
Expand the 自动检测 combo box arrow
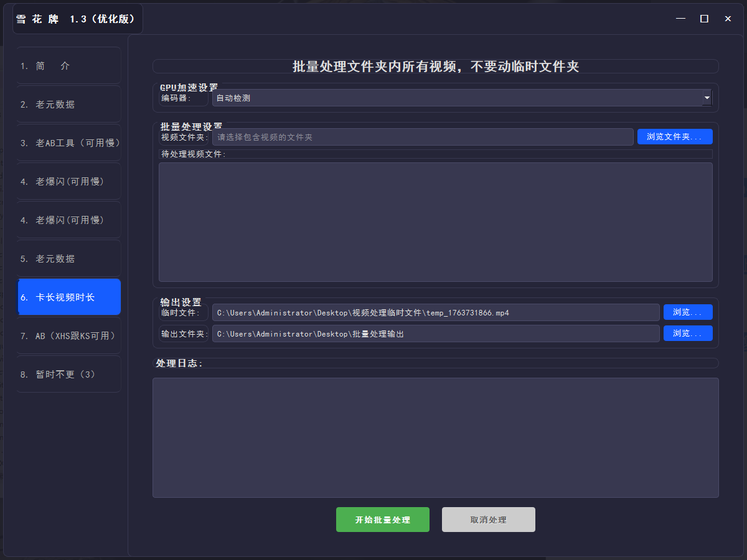pos(707,98)
